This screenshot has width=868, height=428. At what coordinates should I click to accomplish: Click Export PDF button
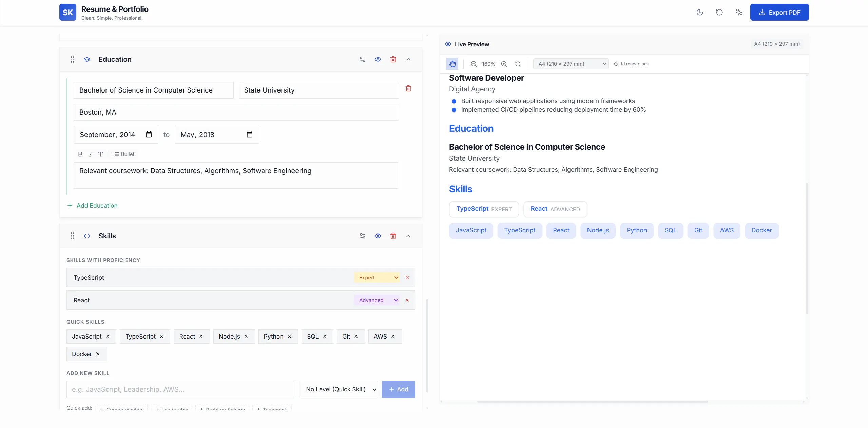[779, 12]
